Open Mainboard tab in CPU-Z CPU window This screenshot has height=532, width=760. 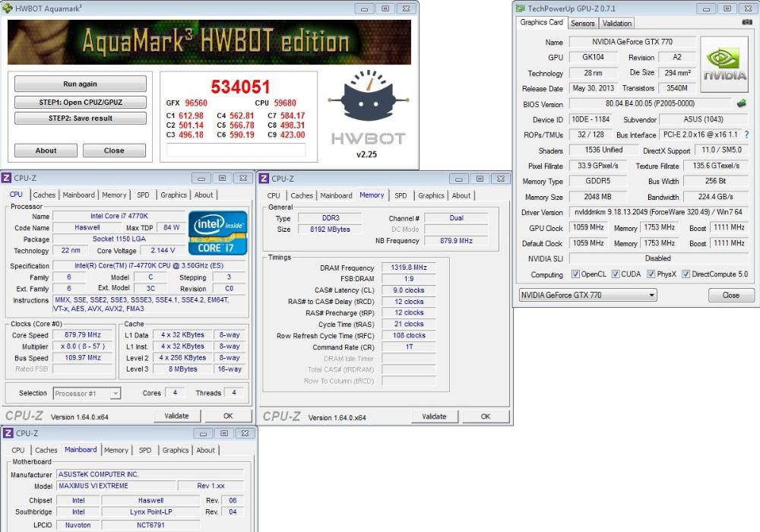78,195
